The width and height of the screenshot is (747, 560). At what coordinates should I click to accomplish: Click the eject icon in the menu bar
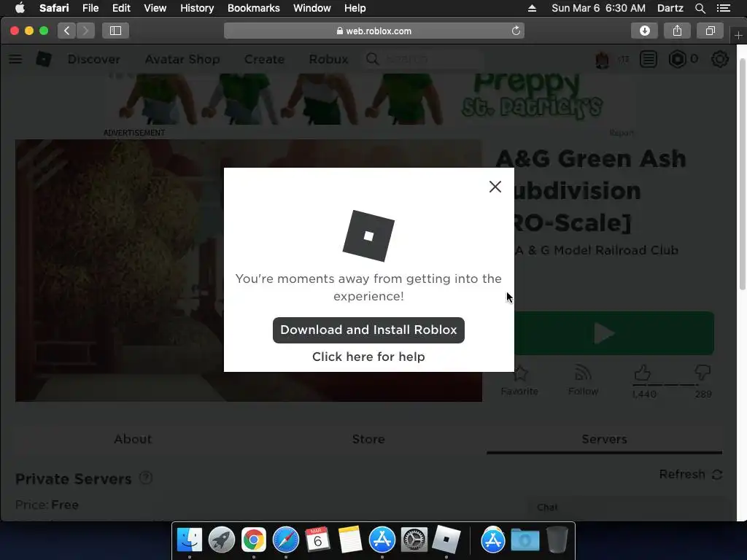pyautogui.click(x=532, y=8)
